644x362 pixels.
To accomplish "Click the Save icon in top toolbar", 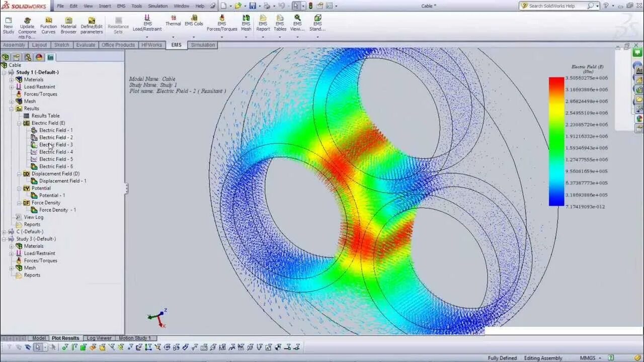I will tap(253, 6).
